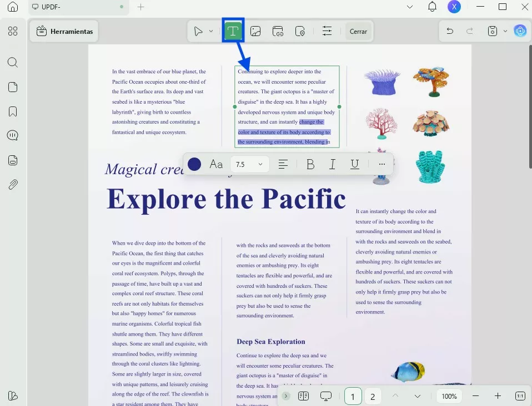Open the sidebar form fields panel icon

[13, 160]
